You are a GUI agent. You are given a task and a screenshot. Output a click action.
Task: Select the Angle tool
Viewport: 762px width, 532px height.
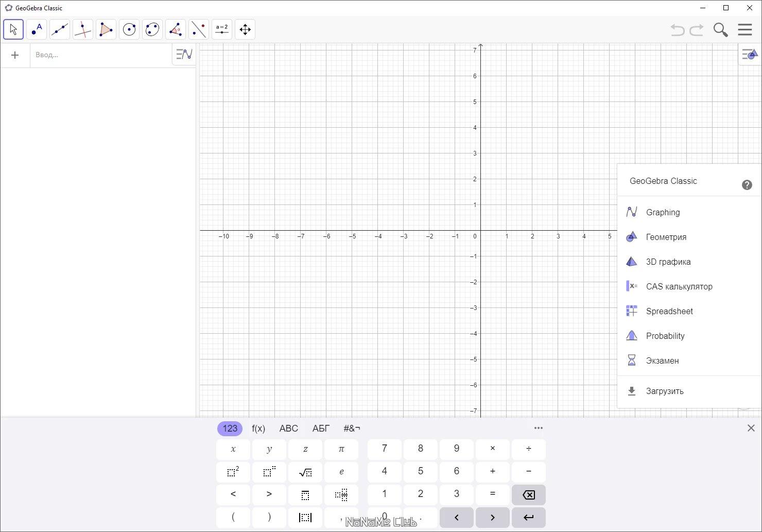coord(176,29)
